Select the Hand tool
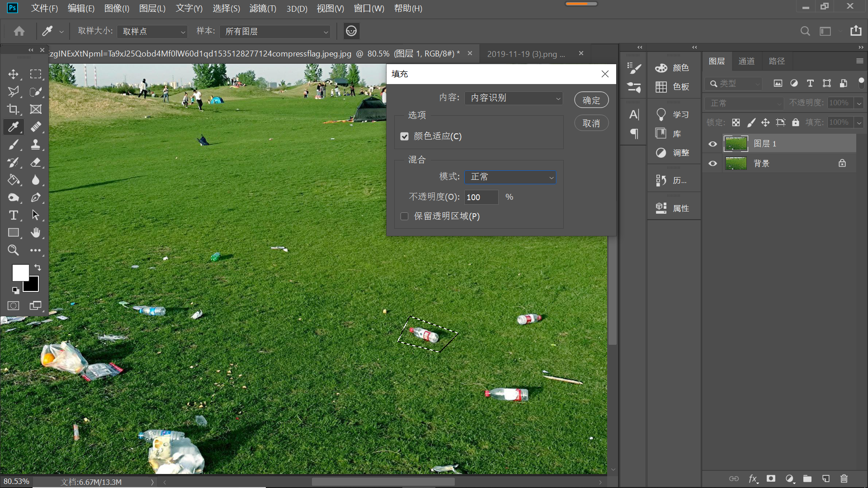868x488 pixels. 35,233
